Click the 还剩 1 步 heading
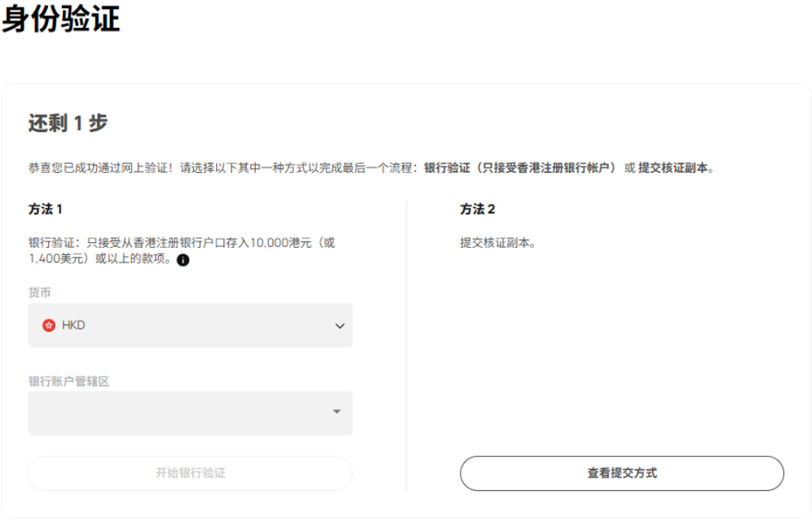This screenshot has width=812, height=521. (x=68, y=123)
